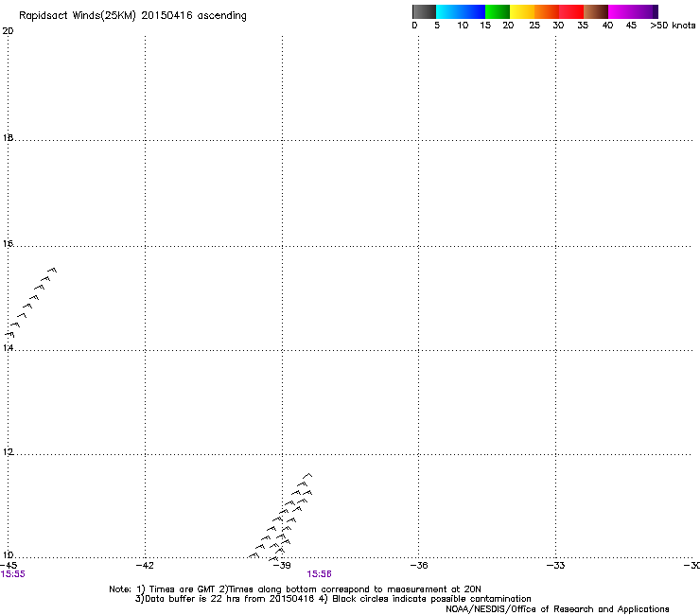The image size is (700, 615).
Task: Click the longitude label -36
Action: 419,565
